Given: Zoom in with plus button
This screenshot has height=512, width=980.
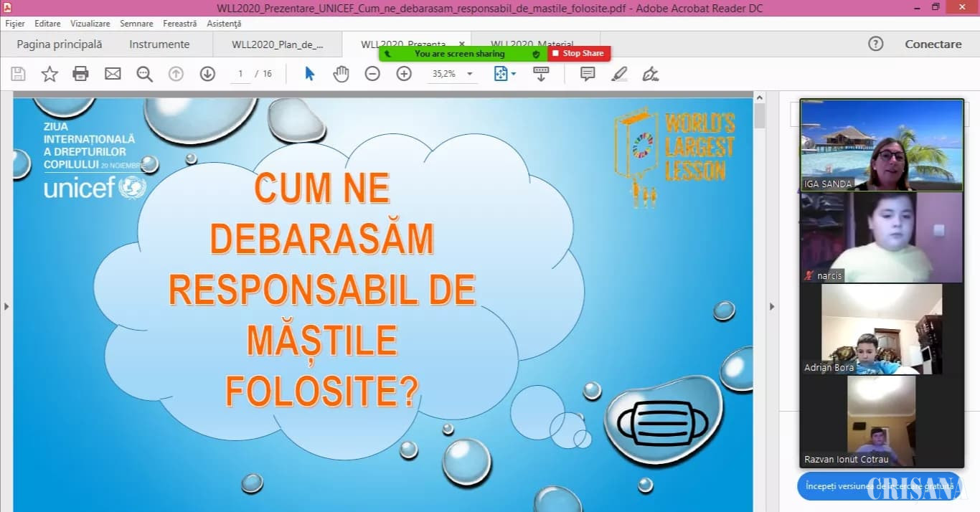Looking at the screenshot, I should 404,74.
